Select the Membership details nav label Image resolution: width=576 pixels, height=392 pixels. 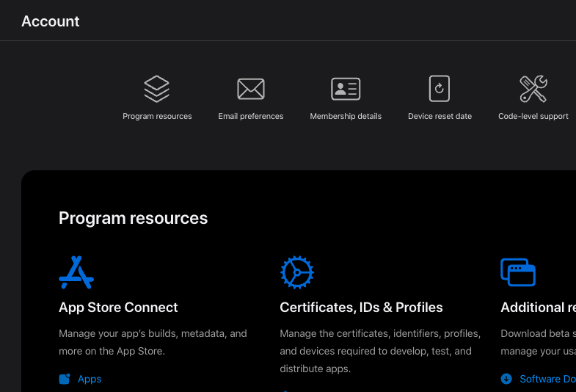click(x=346, y=116)
